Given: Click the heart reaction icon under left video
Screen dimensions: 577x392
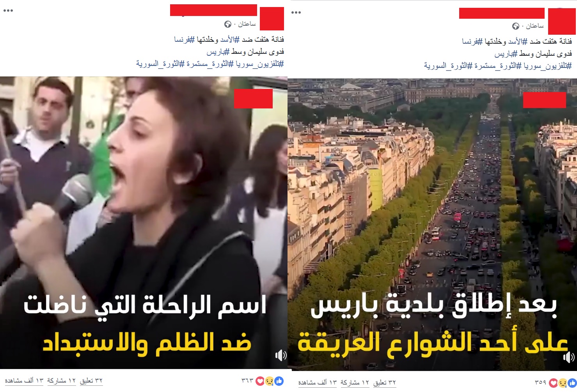Looking at the screenshot, I should pyautogui.click(x=260, y=381).
